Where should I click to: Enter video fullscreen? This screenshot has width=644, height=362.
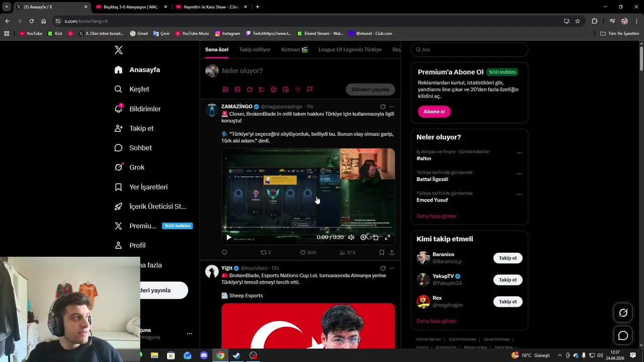[387, 237]
